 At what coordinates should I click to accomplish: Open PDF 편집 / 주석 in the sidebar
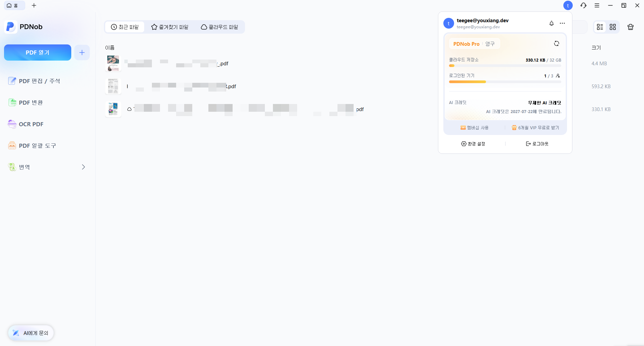pos(34,81)
